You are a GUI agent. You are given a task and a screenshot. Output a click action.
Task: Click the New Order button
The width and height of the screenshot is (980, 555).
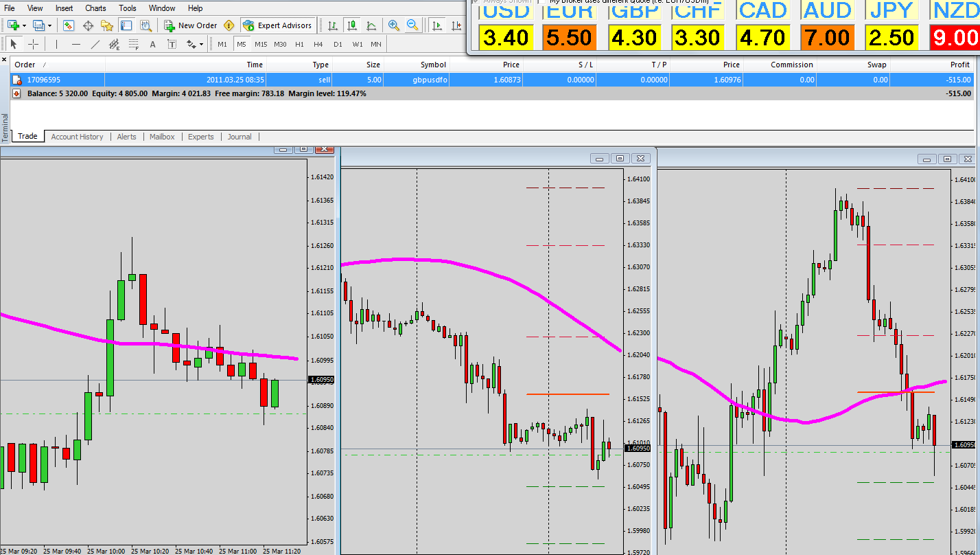coord(191,25)
